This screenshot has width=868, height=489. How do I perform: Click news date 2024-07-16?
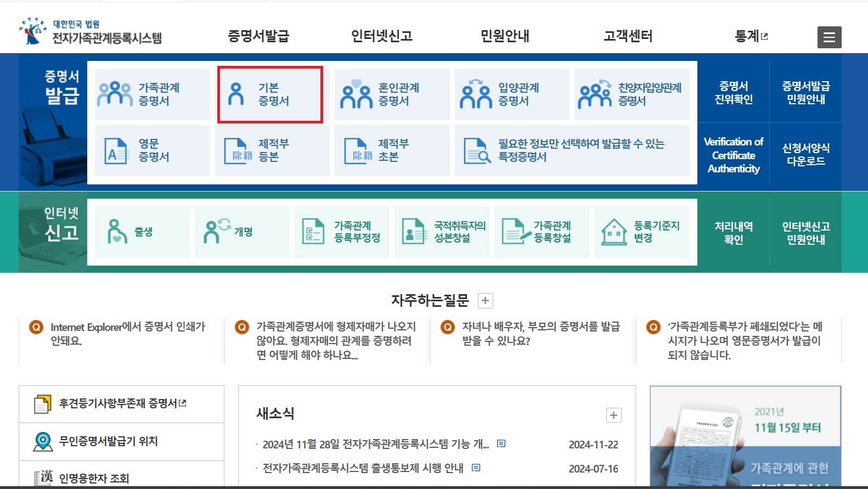(x=593, y=469)
